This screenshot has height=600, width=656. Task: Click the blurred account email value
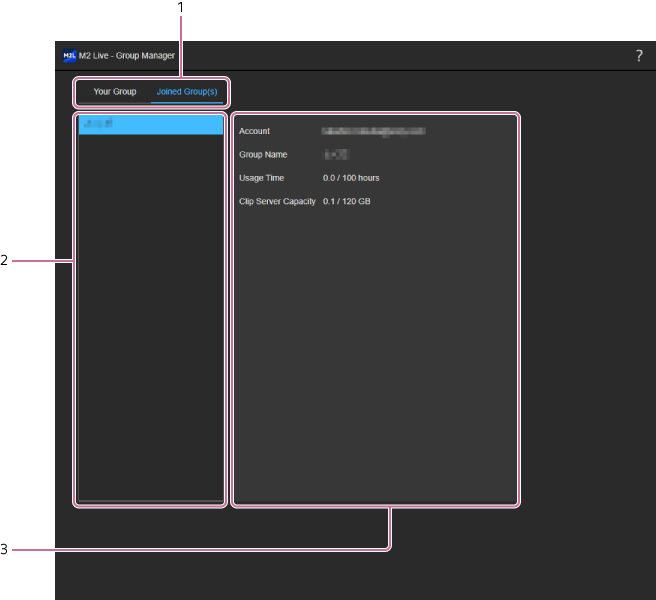click(374, 131)
